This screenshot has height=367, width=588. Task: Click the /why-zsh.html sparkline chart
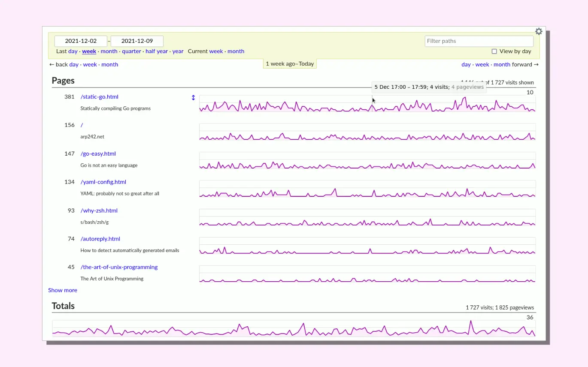367,218
